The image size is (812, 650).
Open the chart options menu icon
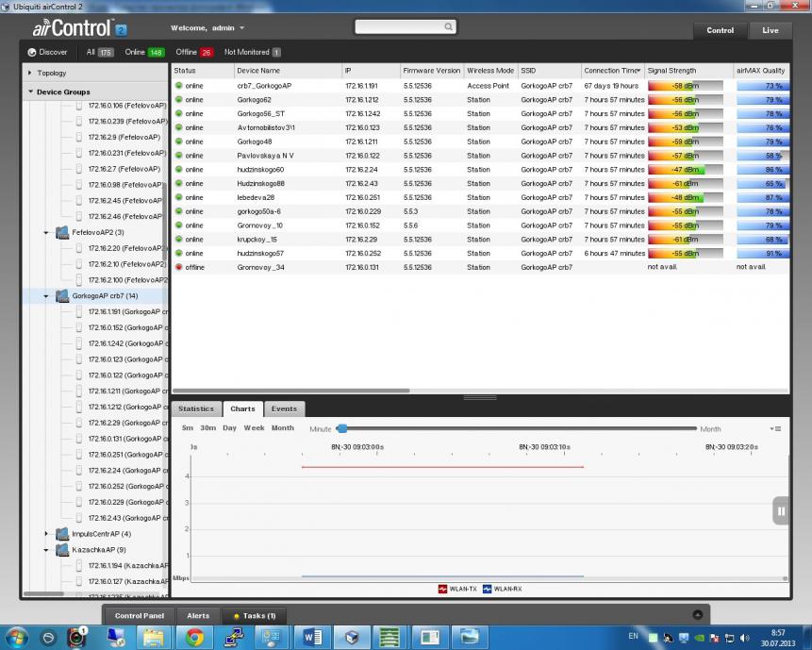click(x=776, y=429)
